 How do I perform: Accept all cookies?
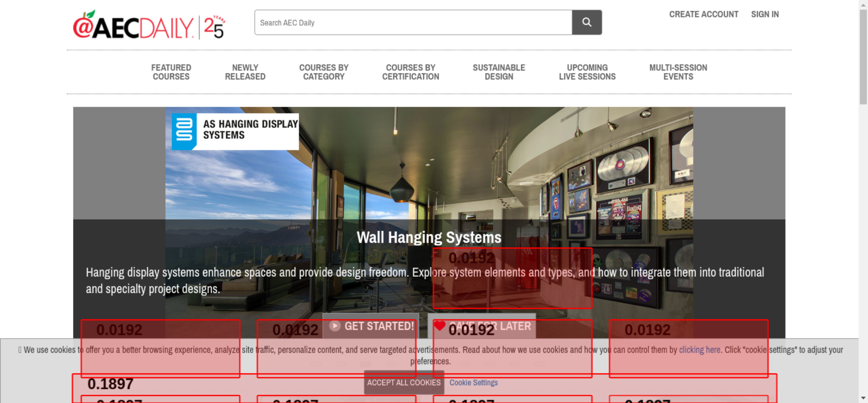404,383
